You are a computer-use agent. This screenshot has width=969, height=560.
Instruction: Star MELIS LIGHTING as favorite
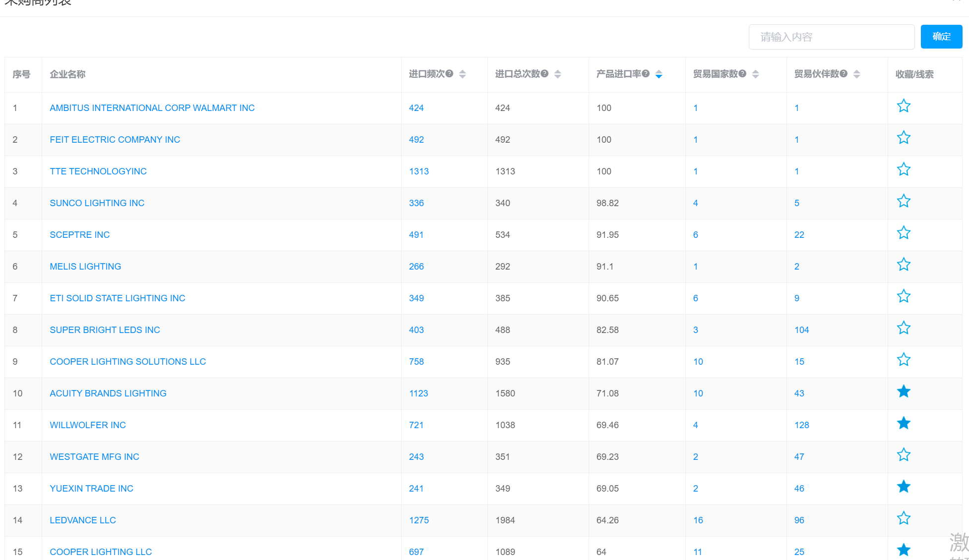click(904, 265)
